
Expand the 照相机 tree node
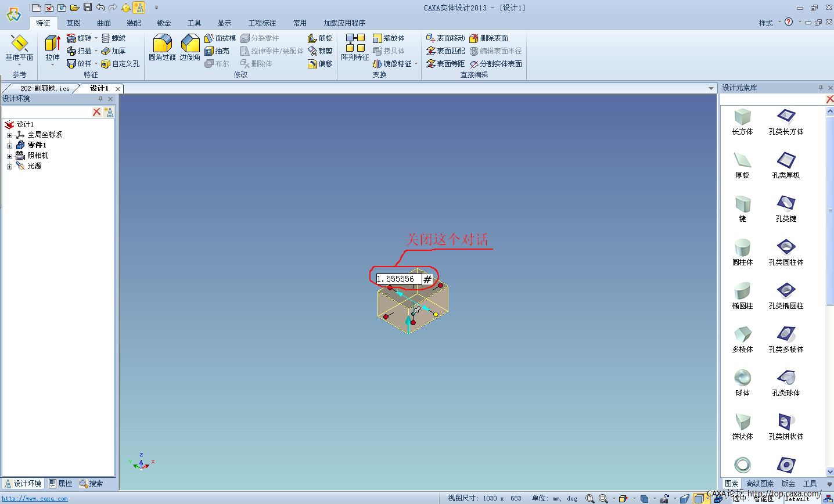[x=10, y=156]
